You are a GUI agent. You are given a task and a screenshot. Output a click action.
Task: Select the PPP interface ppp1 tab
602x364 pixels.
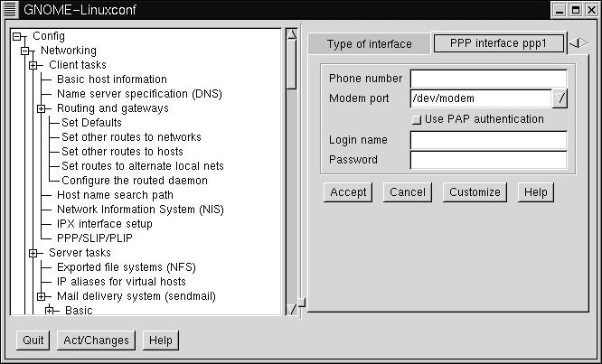click(497, 43)
